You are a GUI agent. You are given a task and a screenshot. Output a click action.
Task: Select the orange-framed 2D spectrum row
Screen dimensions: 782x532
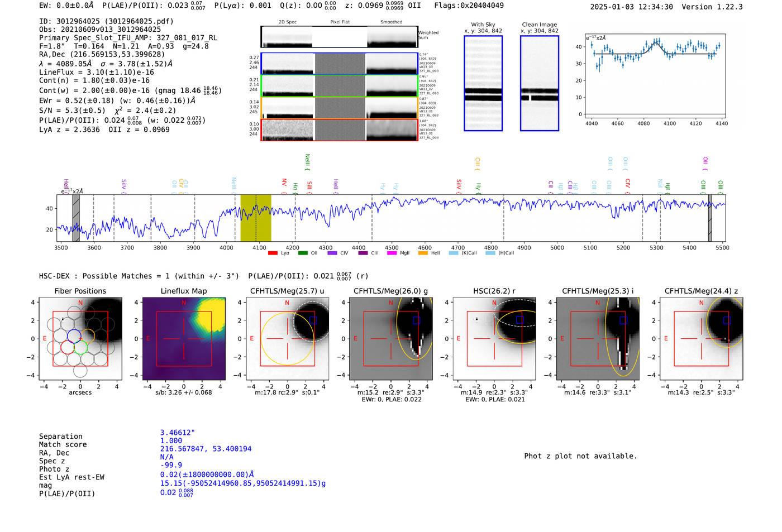coord(340,108)
